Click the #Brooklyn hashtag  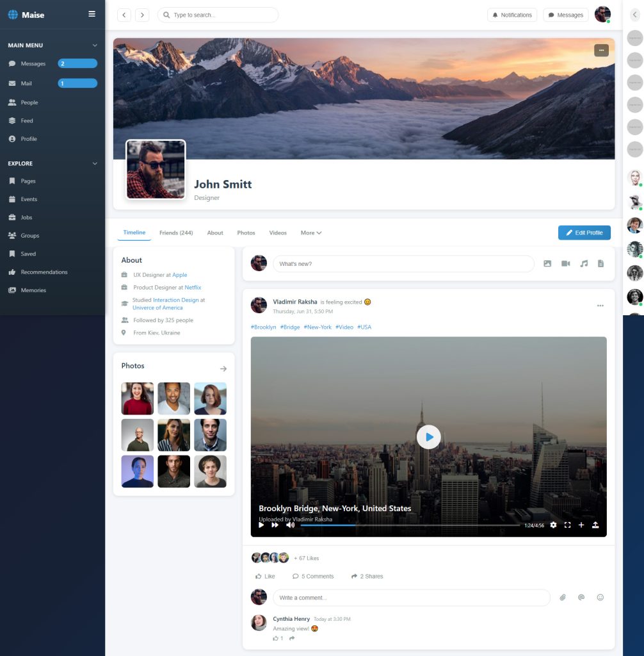point(264,327)
